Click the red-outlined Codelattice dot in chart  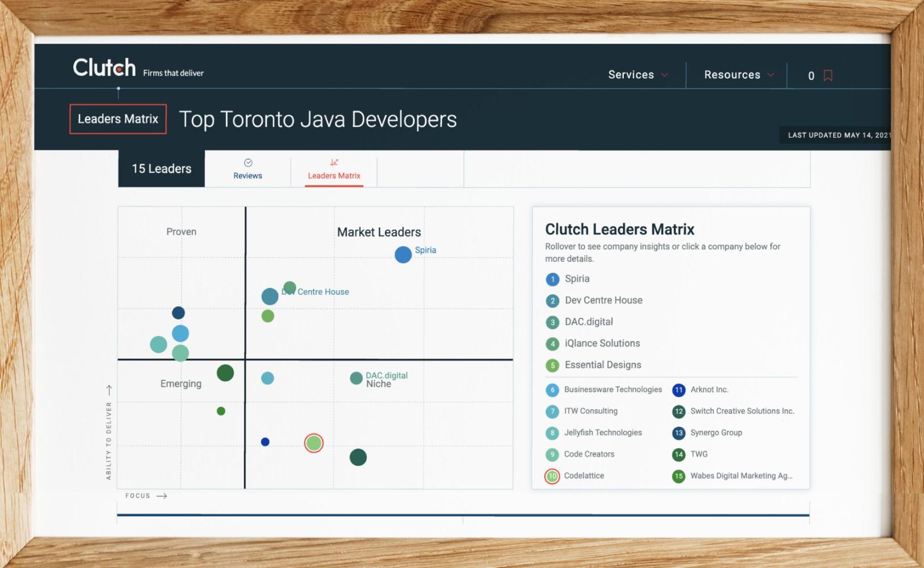(314, 443)
